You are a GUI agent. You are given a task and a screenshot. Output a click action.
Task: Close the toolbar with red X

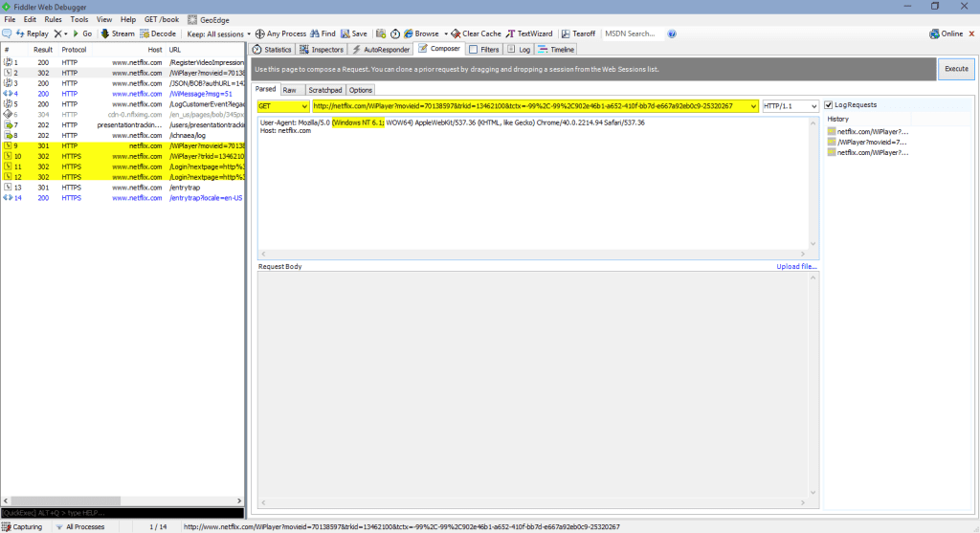click(972, 33)
